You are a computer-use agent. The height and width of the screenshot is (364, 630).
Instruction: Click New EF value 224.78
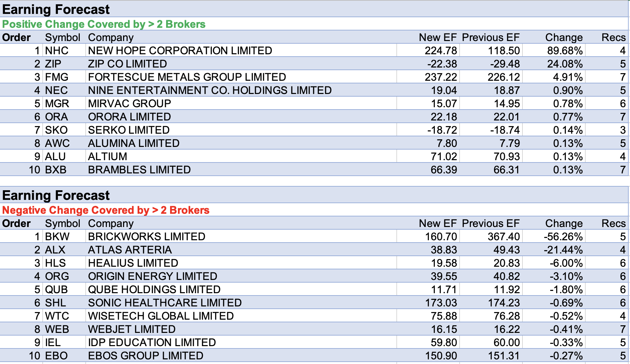click(x=441, y=51)
